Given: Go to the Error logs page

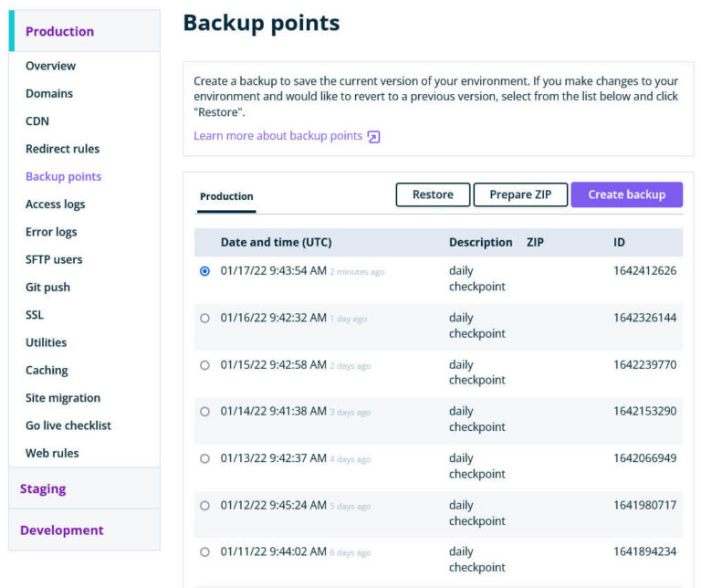Looking at the screenshot, I should click(x=51, y=232).
